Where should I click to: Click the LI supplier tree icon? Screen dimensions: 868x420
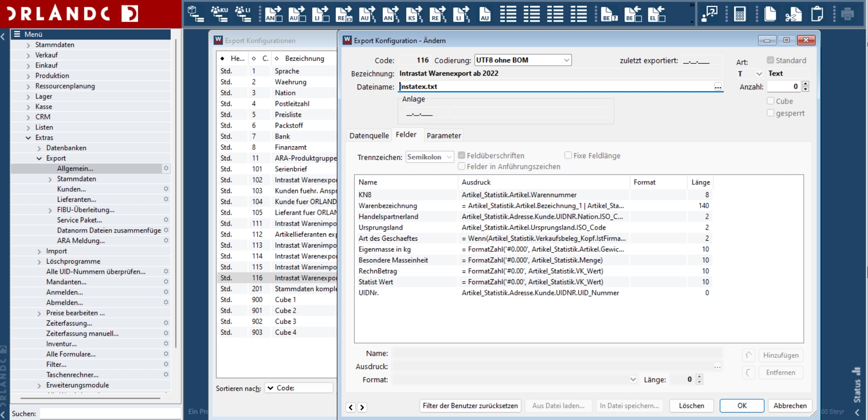click(x=243, y=14)
